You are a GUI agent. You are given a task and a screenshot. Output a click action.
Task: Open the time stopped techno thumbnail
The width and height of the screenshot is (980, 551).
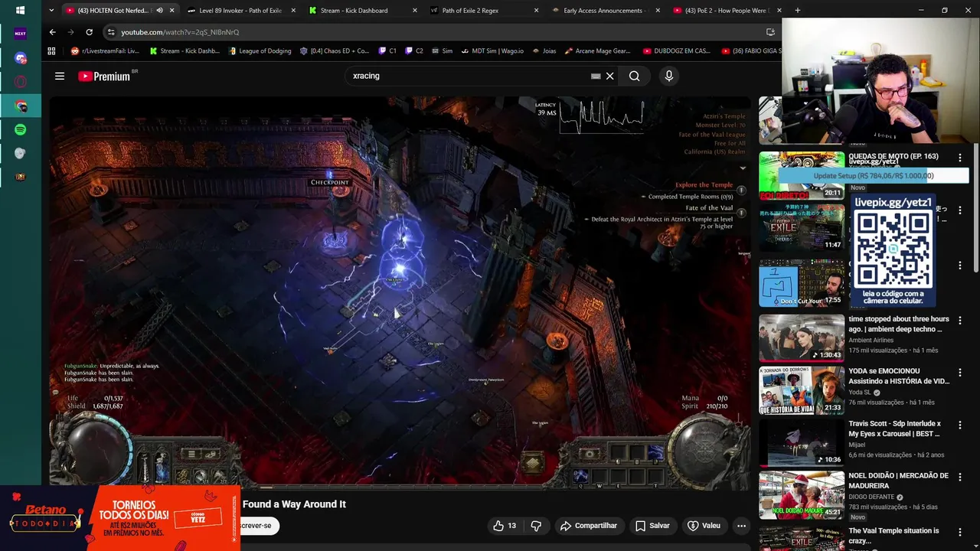point(802,338)
